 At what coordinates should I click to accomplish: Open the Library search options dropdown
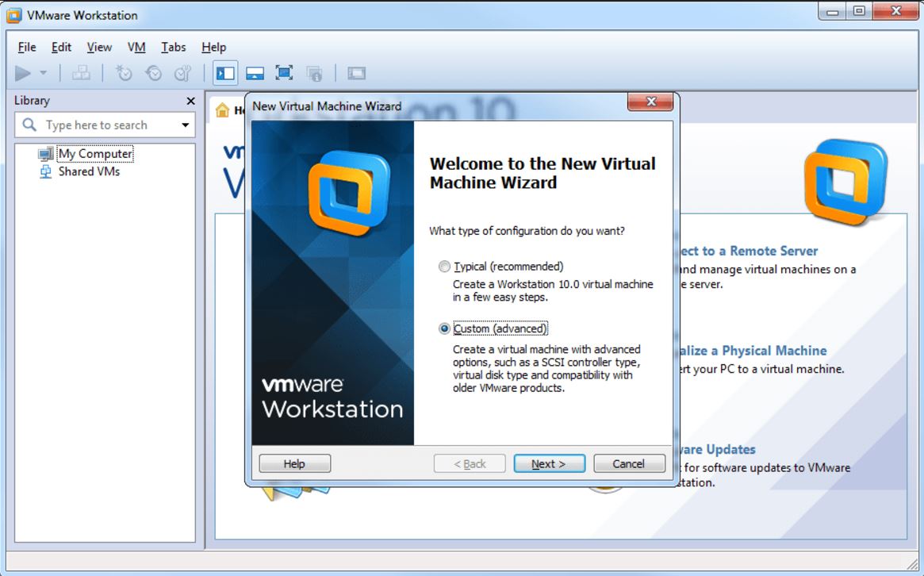[x=188, y=125]
